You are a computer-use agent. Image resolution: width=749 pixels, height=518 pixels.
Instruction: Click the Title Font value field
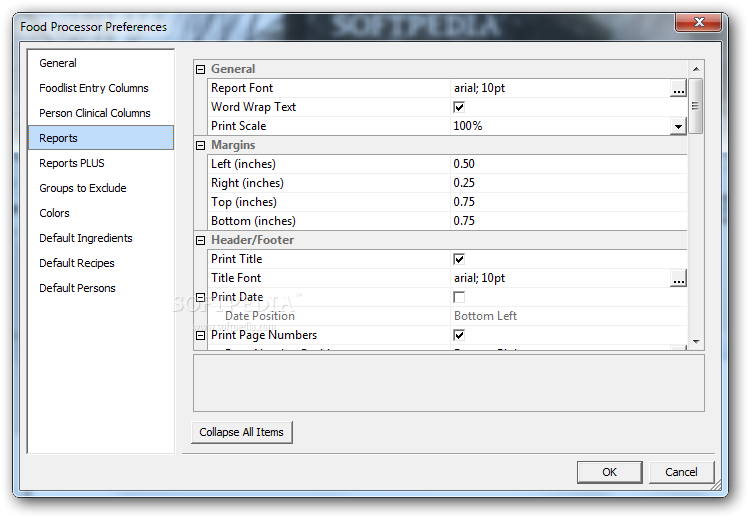(560, 278)
